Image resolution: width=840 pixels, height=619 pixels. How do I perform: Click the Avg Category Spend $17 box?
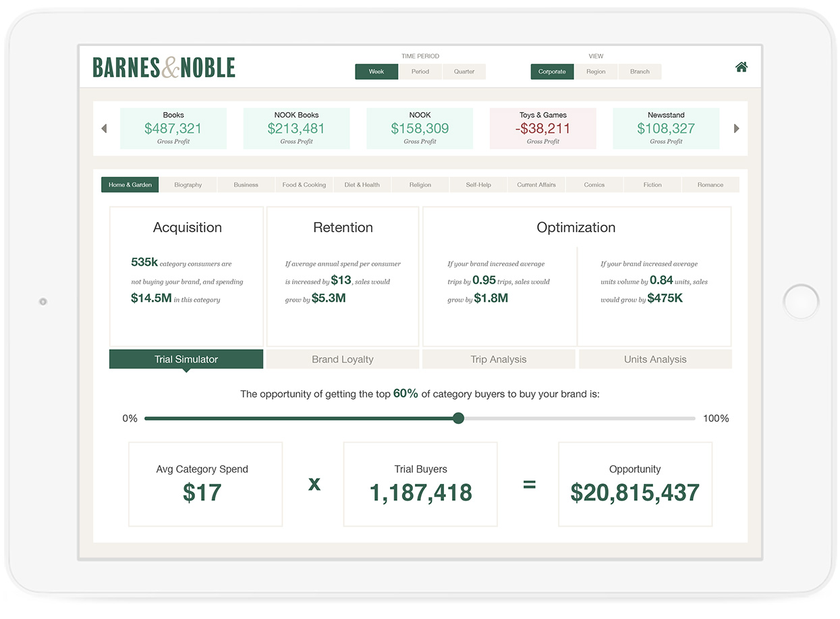205,484
